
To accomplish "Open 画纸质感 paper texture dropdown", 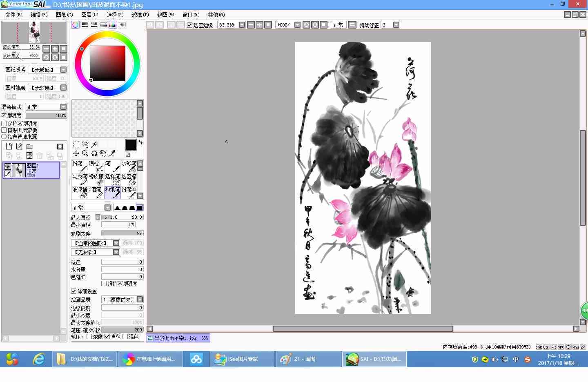I will [63, 70].
